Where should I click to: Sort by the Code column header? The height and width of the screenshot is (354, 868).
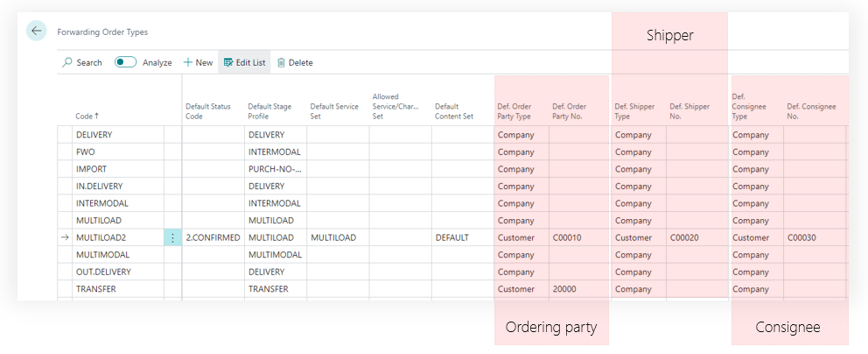pos(87,116)
